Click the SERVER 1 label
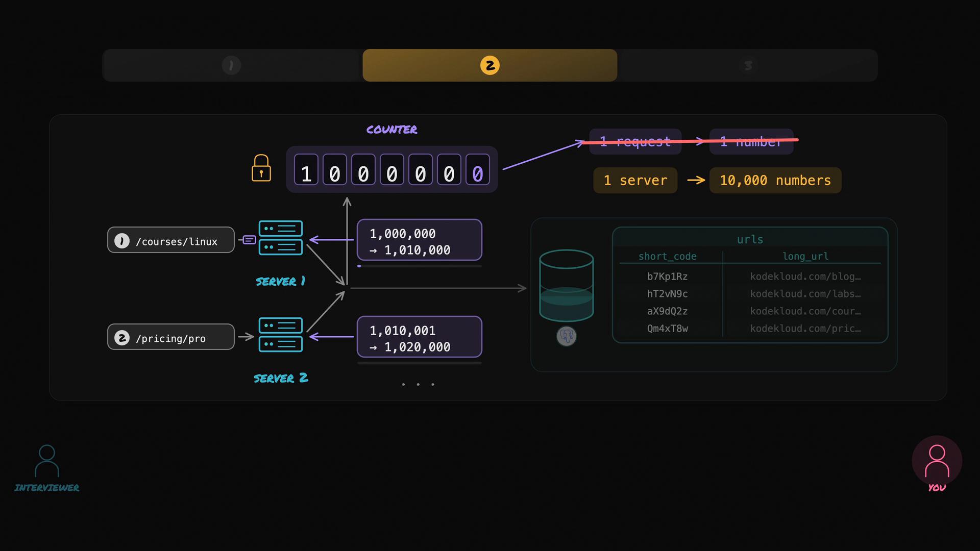The image size is (980, 551). tap(280, 281)
